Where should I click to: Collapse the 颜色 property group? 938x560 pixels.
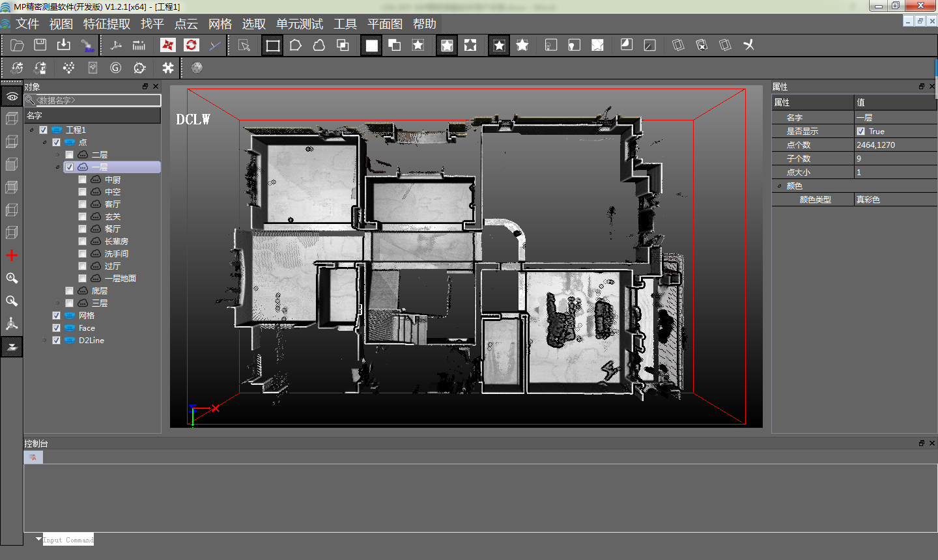coord(779,186)
